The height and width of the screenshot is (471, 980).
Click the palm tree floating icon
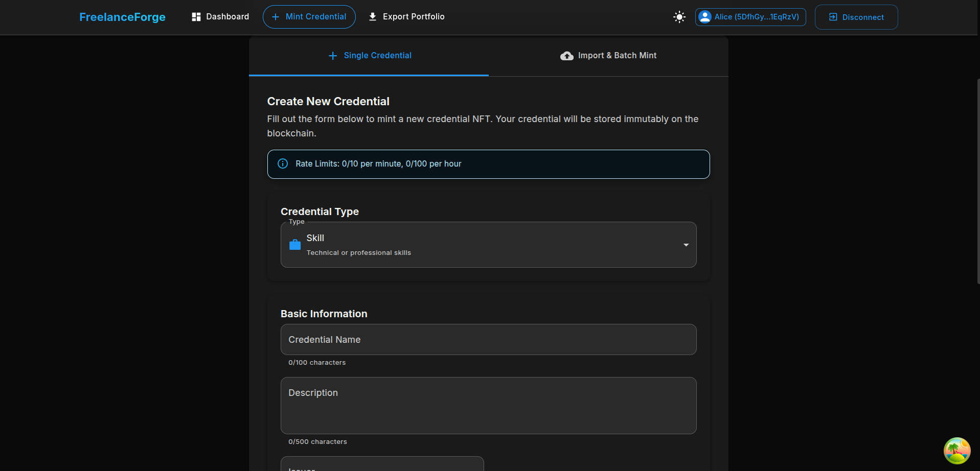(956, 451)
